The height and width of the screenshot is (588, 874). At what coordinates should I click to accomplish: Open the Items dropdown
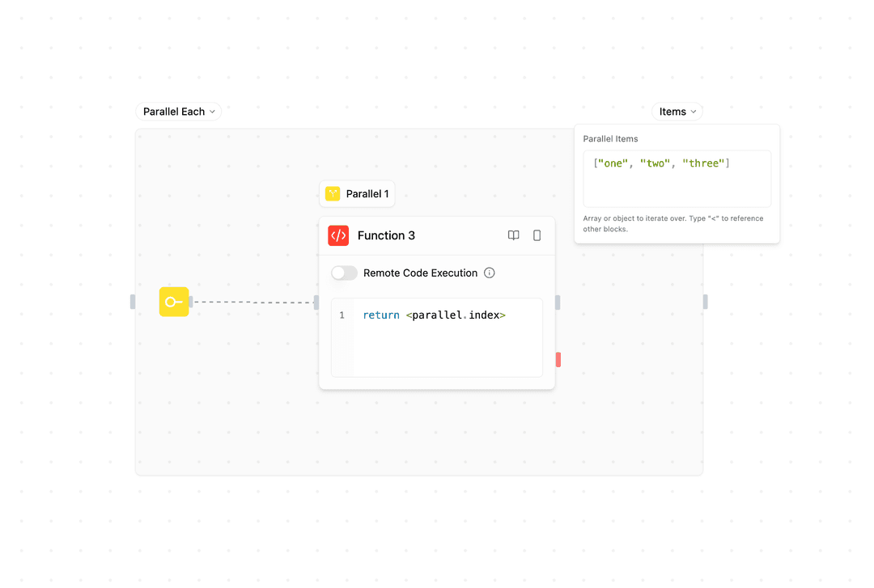[x=677, y=111]
